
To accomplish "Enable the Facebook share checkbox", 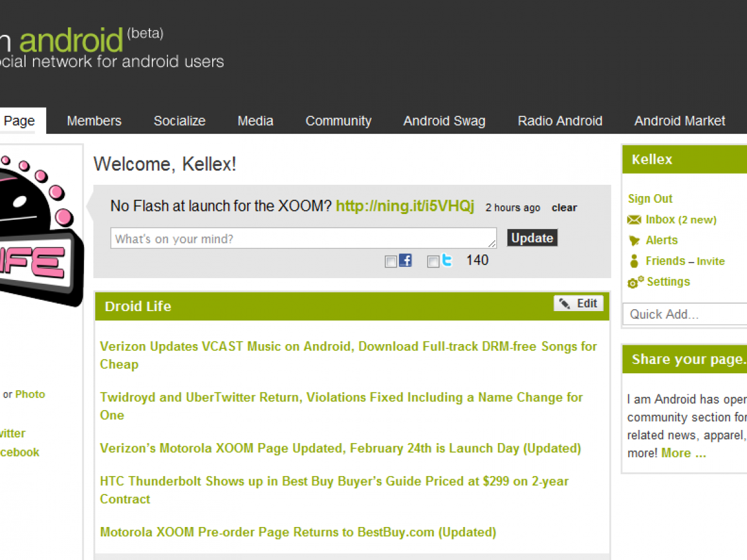I will (391, 262).
